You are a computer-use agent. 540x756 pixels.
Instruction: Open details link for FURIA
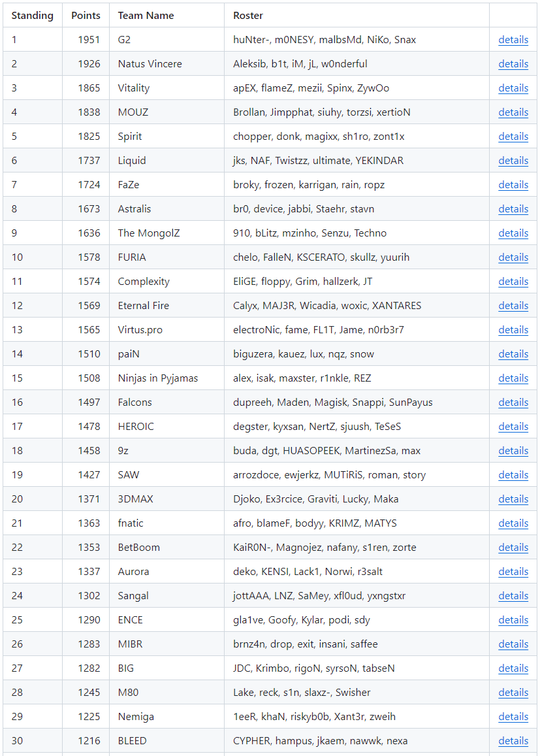point(513,257)
